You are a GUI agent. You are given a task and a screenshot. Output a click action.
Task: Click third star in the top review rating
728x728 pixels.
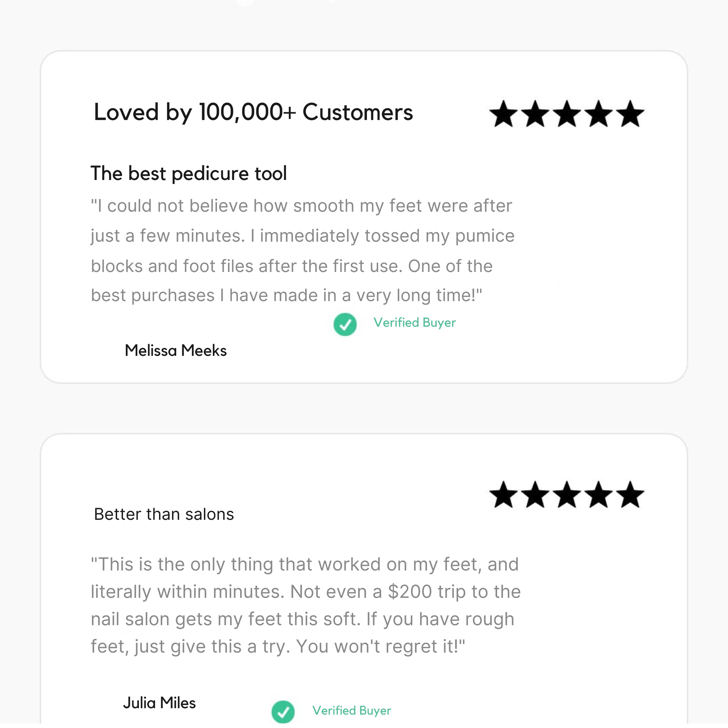(x=567, y=114)
